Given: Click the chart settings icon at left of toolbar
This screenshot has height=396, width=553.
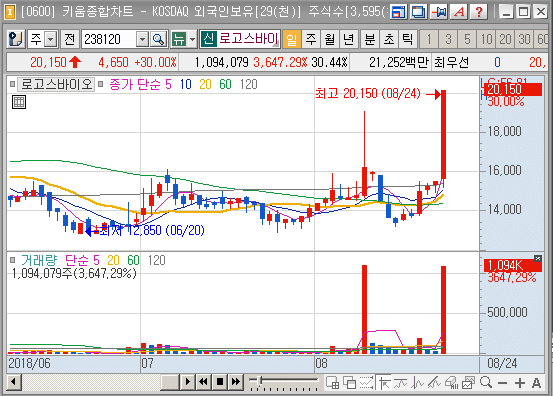Looking at the screenshot, I should coord(16,39).
